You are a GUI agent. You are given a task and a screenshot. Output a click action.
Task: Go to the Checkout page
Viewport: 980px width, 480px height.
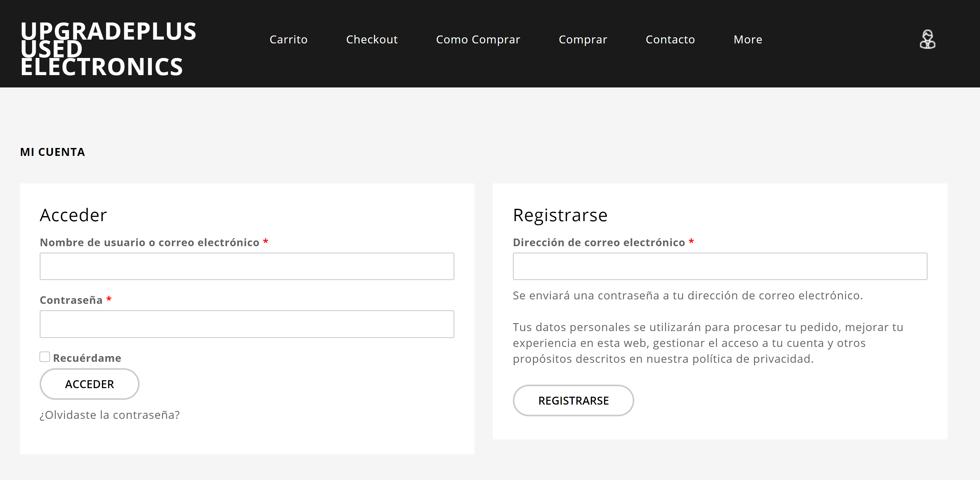pos(372,40)
